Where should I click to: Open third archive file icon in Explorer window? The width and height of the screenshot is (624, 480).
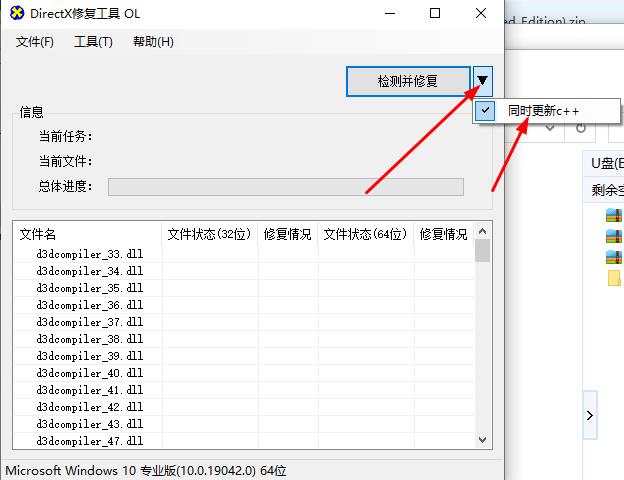click(x=614, y=257)
